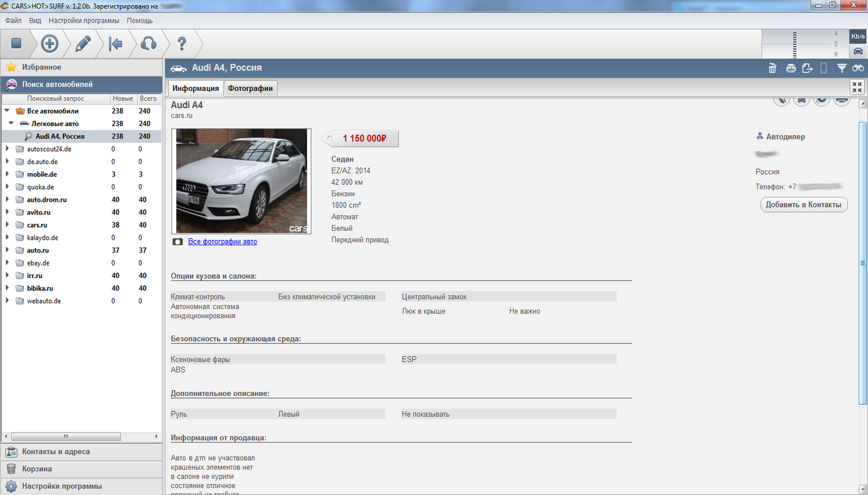Image resolution: width=868 pixels, height=495 pixels.
Task: Expand the mobile.de folder
Action: coord(7,175)
